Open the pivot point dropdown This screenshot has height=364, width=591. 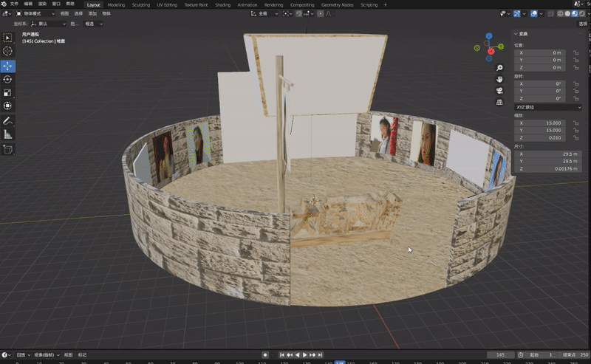287,13
